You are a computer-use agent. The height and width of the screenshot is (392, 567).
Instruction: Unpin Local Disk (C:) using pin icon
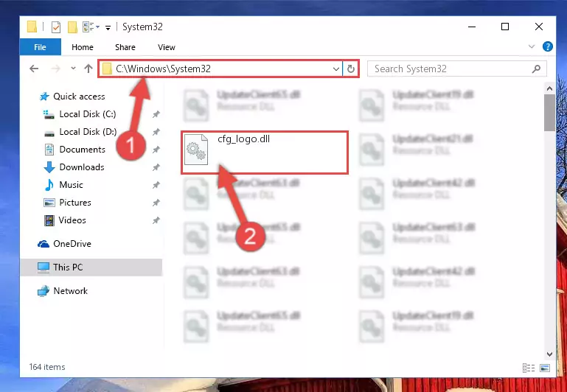click(156, 114)
